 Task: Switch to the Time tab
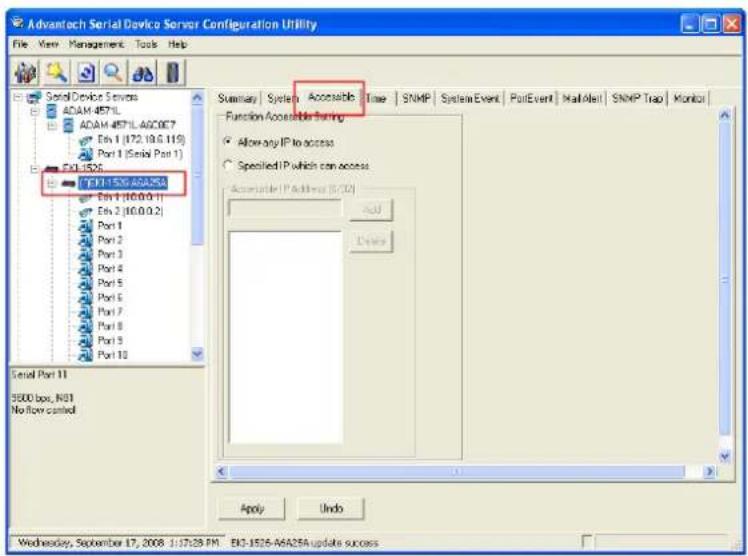(x=377, y=99)
